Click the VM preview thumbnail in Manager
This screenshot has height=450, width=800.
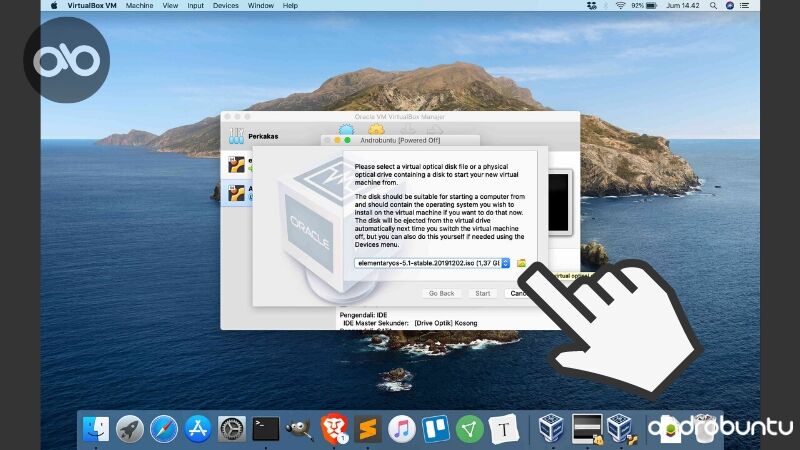tap(559, 203)
